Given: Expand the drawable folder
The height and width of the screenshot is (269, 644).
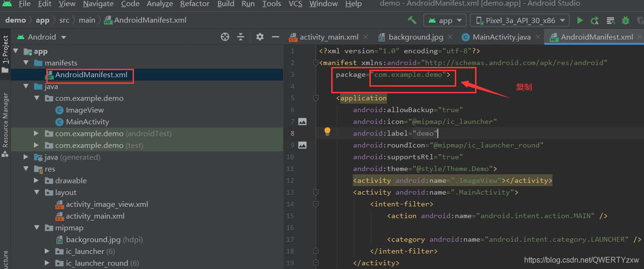Looking at the screenshot, I should [37, 181].
